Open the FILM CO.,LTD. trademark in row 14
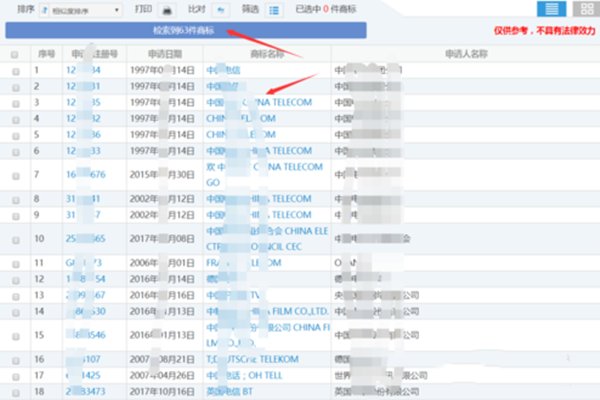 point(267,311)
